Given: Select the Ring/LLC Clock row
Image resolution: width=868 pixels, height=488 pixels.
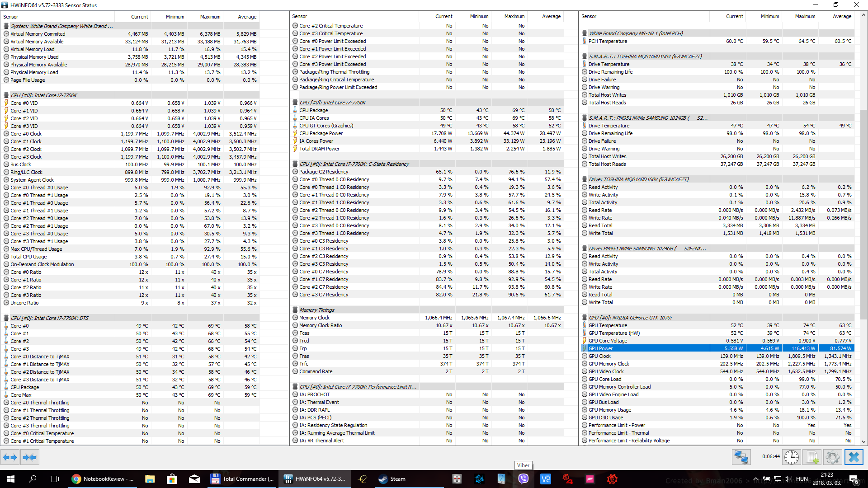Looking at the screenshot, I should click(x=131, y=172).
